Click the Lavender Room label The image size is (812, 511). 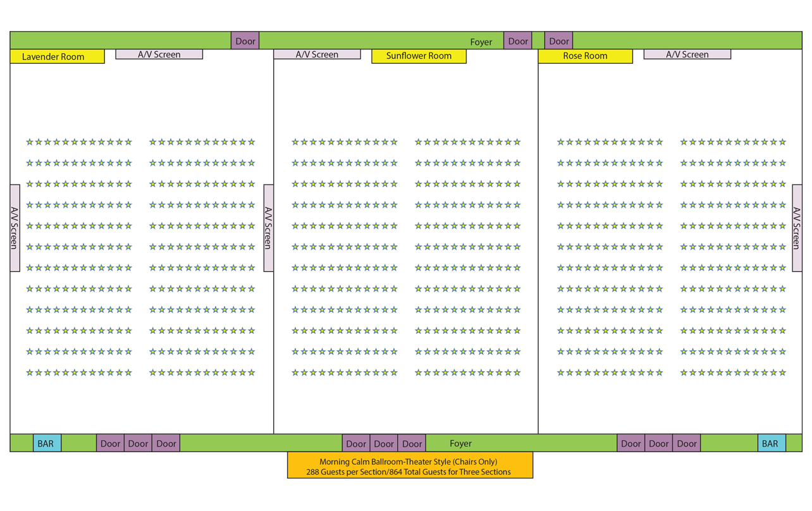(x=58, y=56)
